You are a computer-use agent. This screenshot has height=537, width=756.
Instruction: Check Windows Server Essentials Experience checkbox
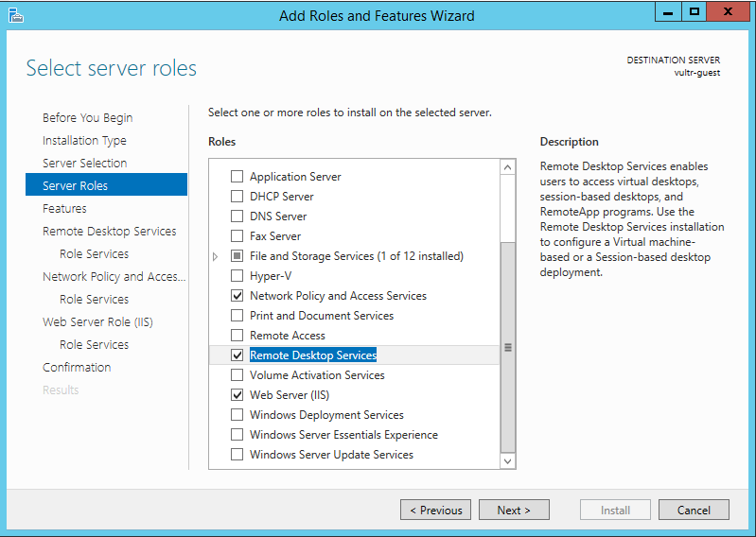237,434
